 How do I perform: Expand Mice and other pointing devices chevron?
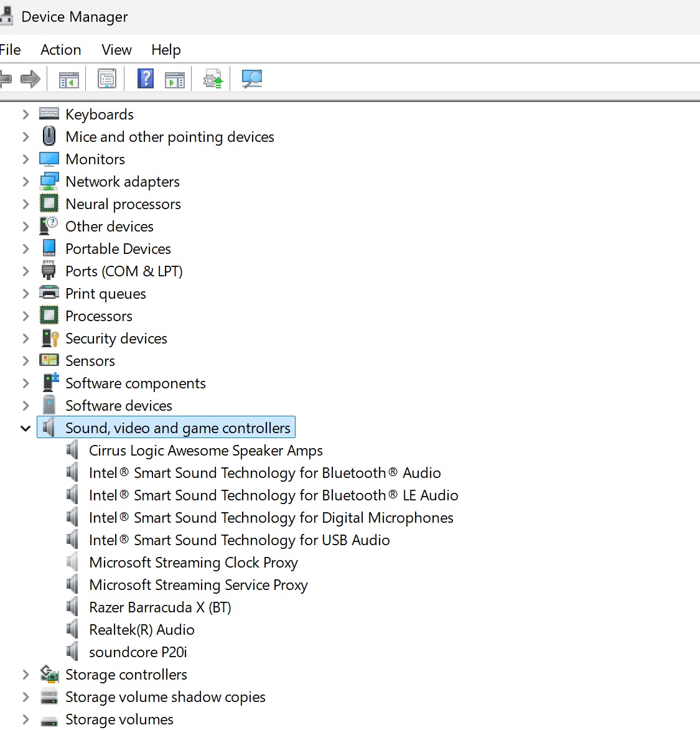(x=26, y=136)
